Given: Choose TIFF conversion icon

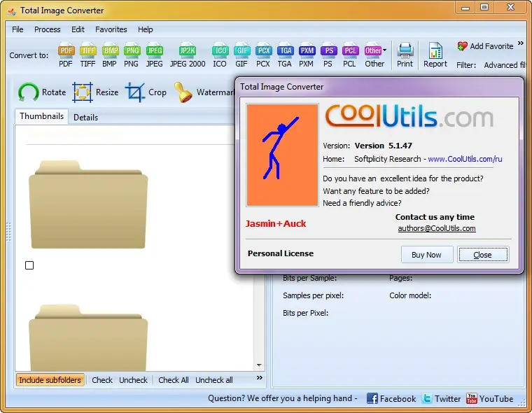Looking at the screenshot, I should [x=87, y=55].
